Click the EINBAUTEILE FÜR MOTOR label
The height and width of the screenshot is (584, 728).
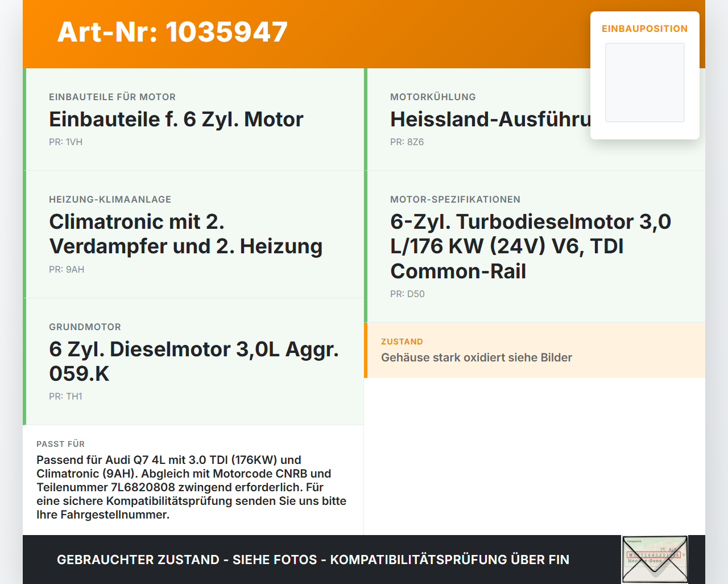(112, 97)
